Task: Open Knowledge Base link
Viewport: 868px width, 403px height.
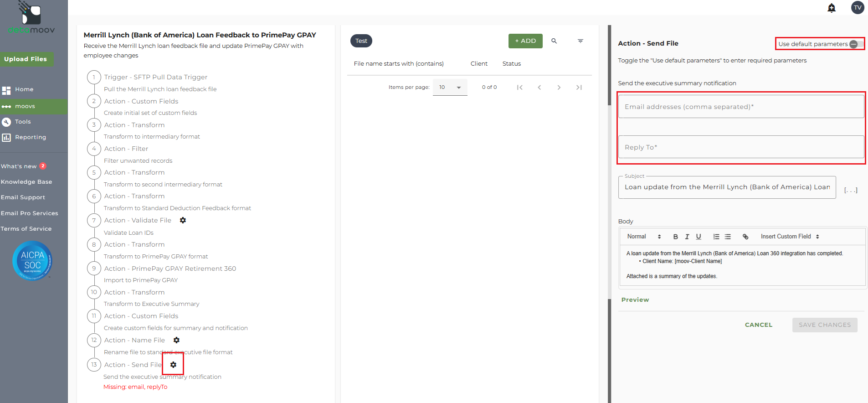Action: click(x=26, y=182)
